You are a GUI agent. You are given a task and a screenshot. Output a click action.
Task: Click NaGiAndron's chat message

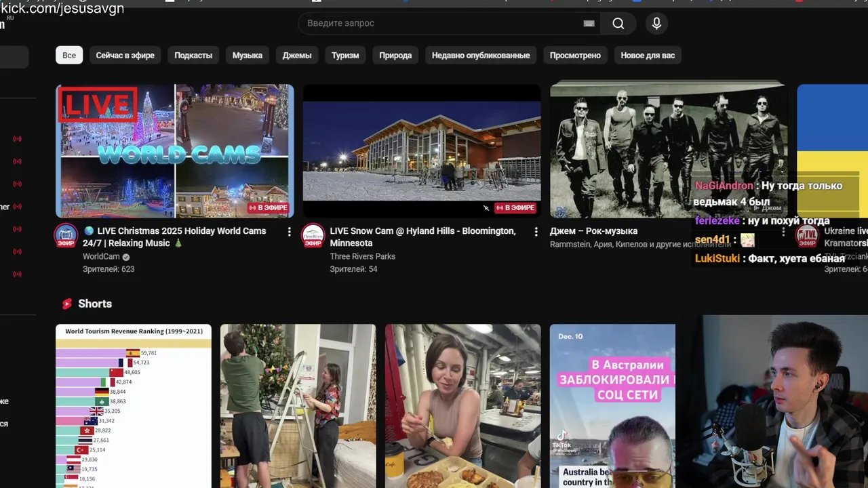[768, 194]
